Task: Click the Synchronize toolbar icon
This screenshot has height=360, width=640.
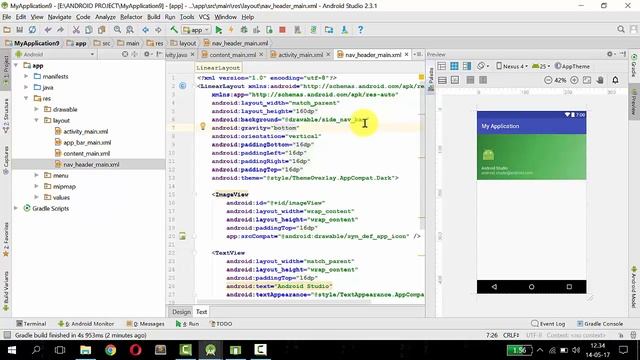Action: coord(32,30)
